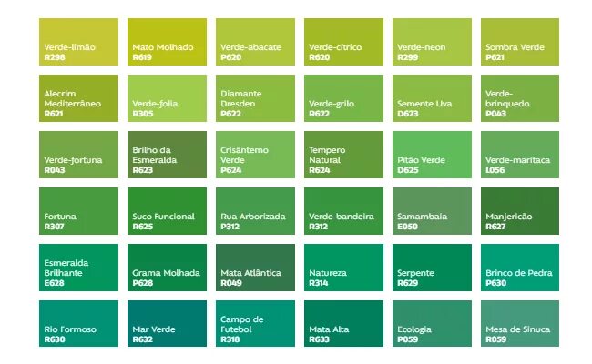Select Brilho da Esmeralda R623 swatch
The height and width of the screenshot is (364, 592).
(x=167, y=155)
